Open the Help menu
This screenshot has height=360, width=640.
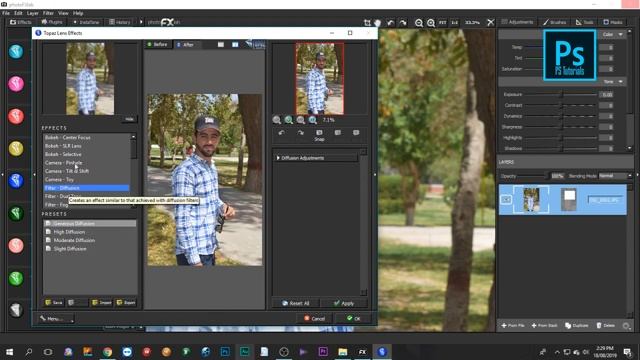[78, 13]
